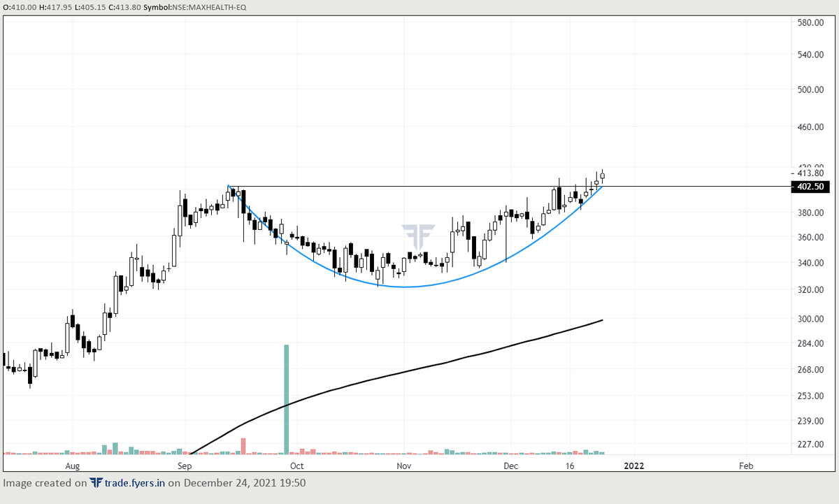Click the December 24, 2021 19:50 timestamp
This screenshot has height=504, width=839.
[x=245, y=483]
